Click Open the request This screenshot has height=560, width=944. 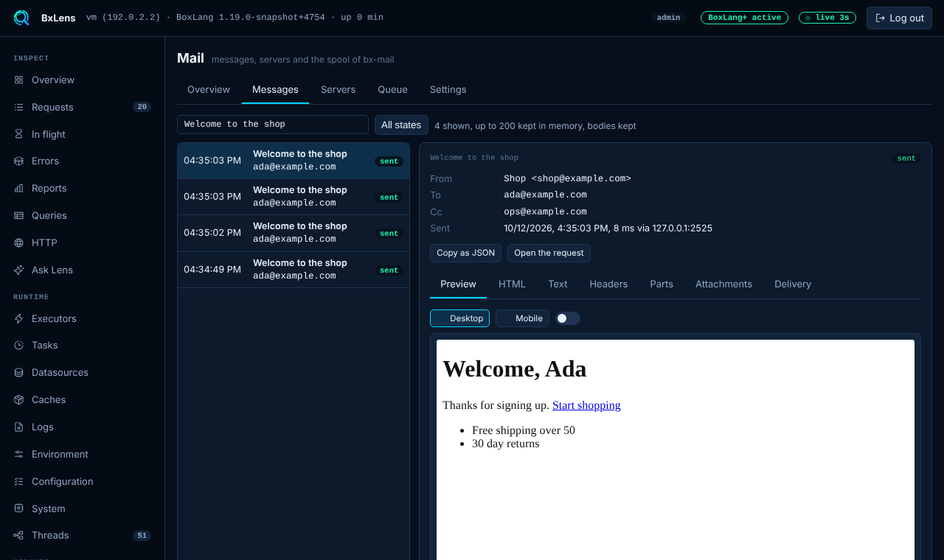coord(549,253)
